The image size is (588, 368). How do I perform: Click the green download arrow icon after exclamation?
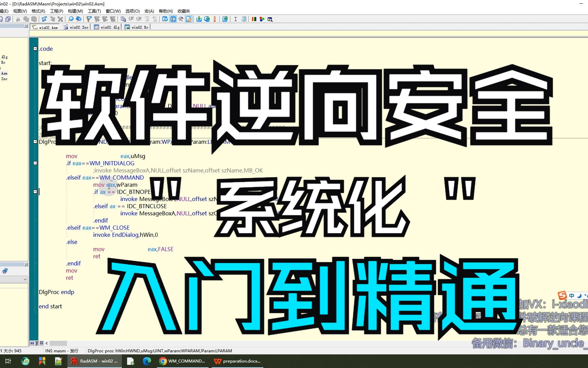click(x=225, y=19)
